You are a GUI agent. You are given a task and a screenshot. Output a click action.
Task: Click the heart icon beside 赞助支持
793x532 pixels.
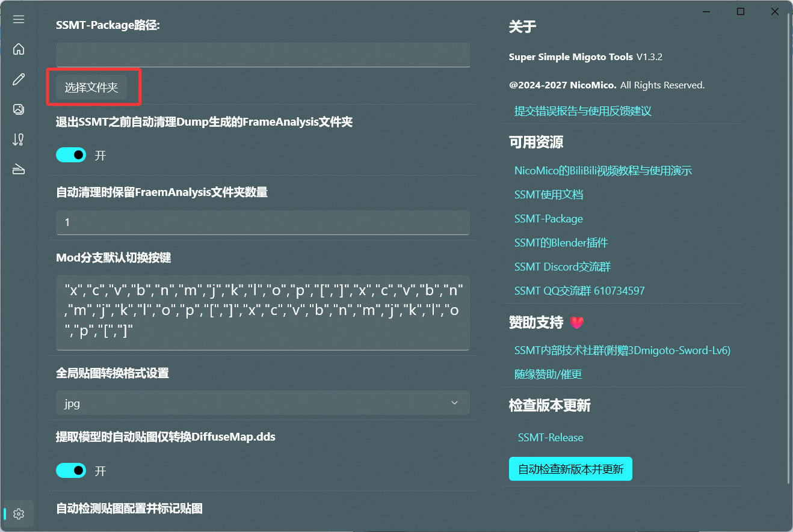576,323
